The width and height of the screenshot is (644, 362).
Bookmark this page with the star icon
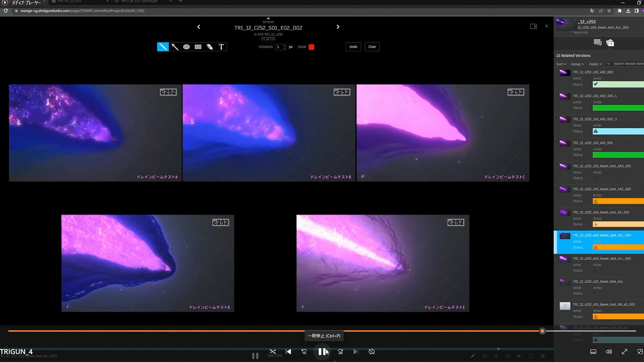(x=609, y=11)
